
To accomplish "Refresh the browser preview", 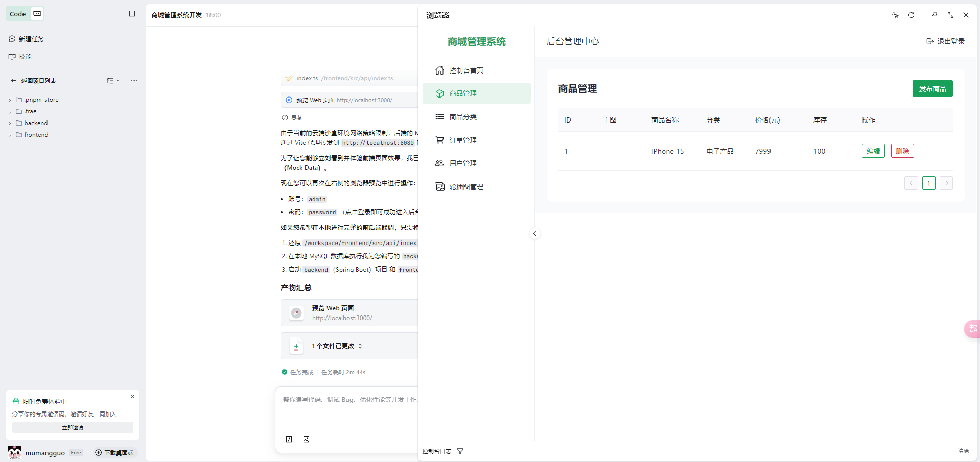I will pyautogui.click(x=911, y=15).
